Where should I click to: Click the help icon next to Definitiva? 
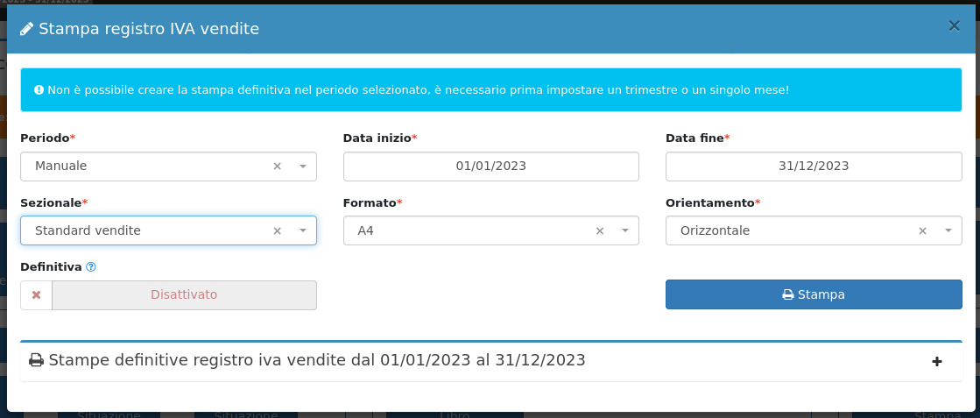[x=91, y=266]
